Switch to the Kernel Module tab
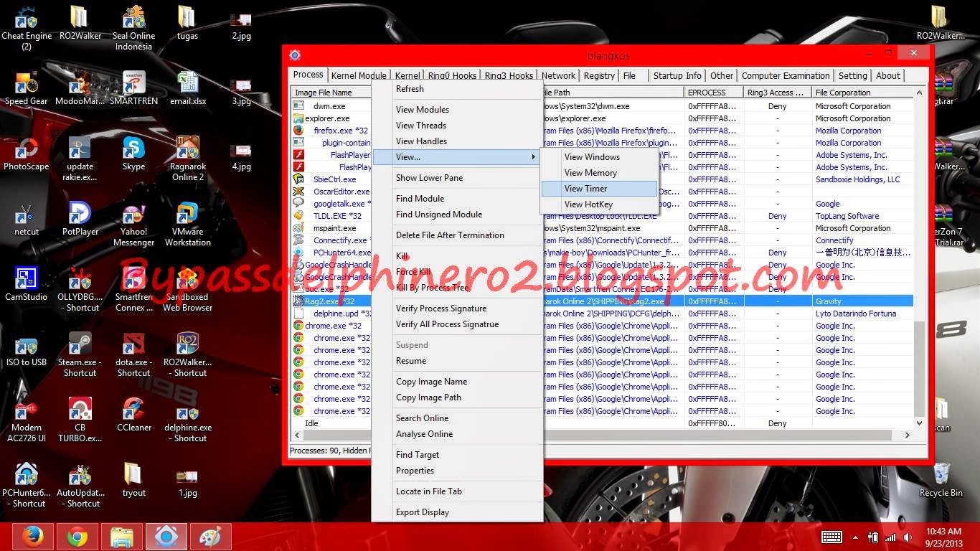 [359, 75]
